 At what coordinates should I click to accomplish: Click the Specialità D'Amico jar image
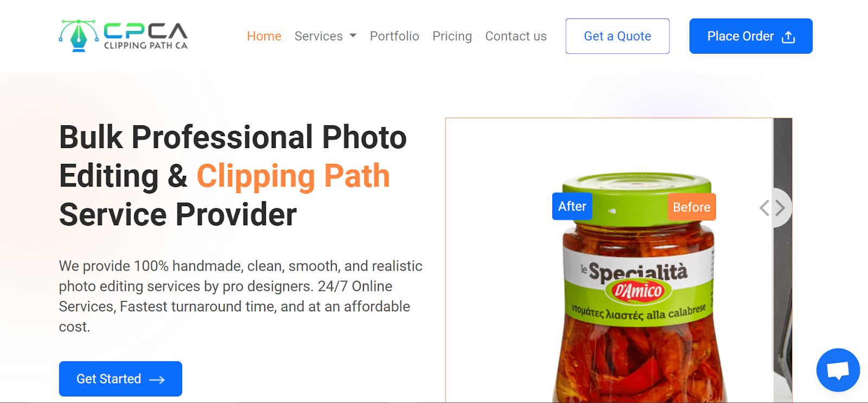(x=637, y=289)
